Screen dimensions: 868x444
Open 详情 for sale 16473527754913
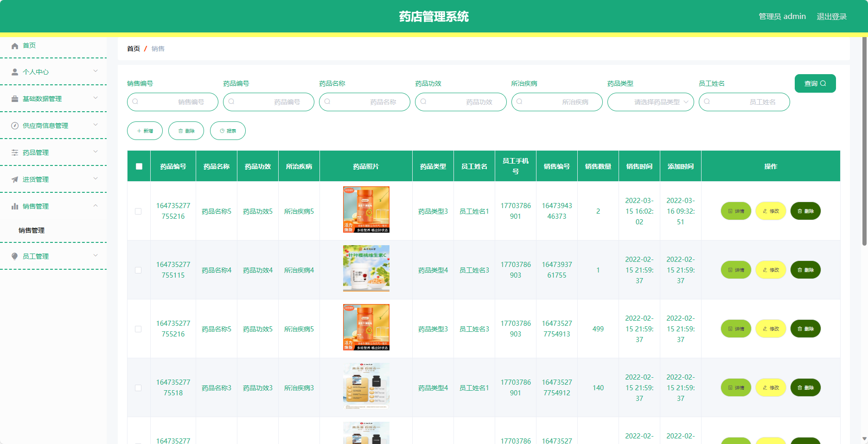pos(736,329)
